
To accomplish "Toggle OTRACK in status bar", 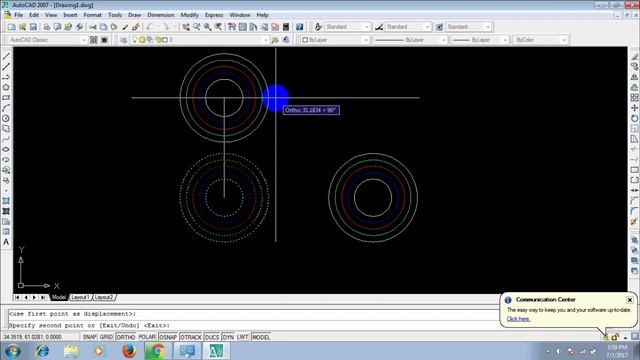I will click(x=191, y=337).
